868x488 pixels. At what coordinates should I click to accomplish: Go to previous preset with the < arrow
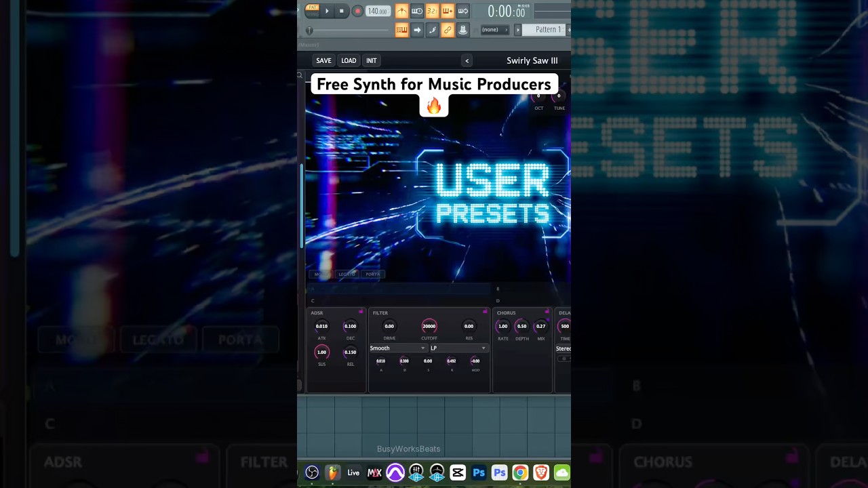click(x=467, y=60)
